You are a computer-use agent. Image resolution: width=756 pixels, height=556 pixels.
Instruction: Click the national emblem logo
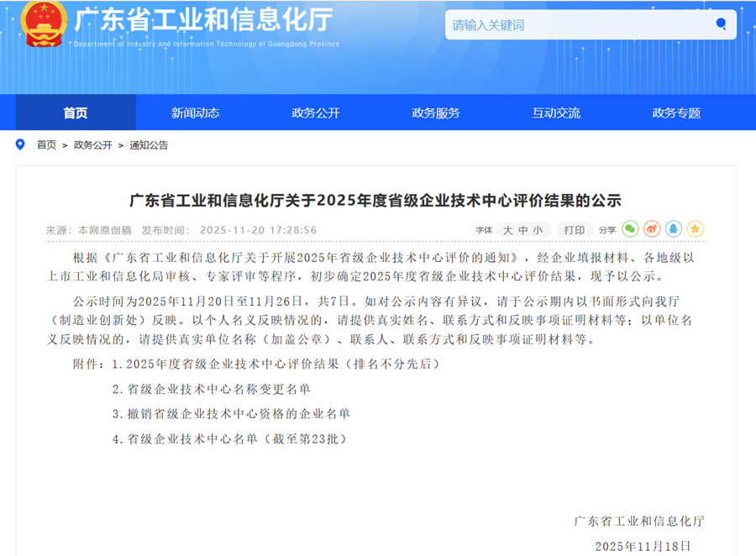(x=44, y=24)
